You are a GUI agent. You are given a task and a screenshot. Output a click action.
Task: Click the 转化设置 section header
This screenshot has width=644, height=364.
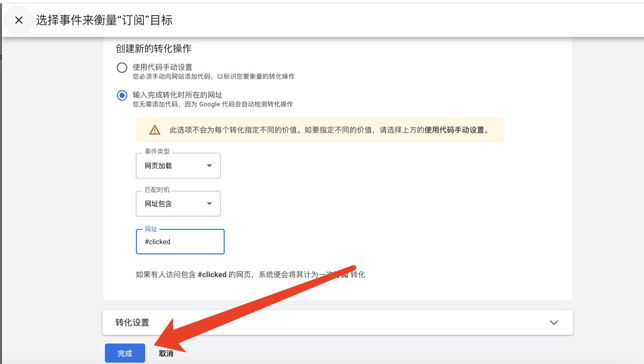click(132, 322)
